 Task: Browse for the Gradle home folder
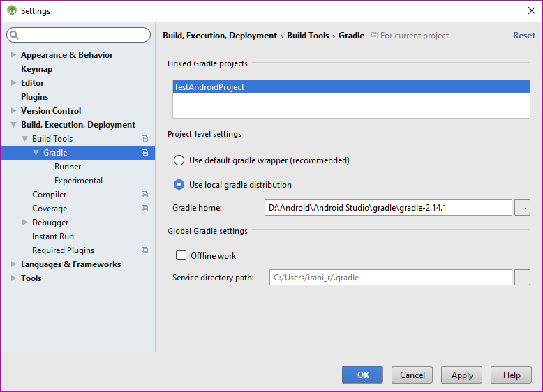tap(522, 208)
